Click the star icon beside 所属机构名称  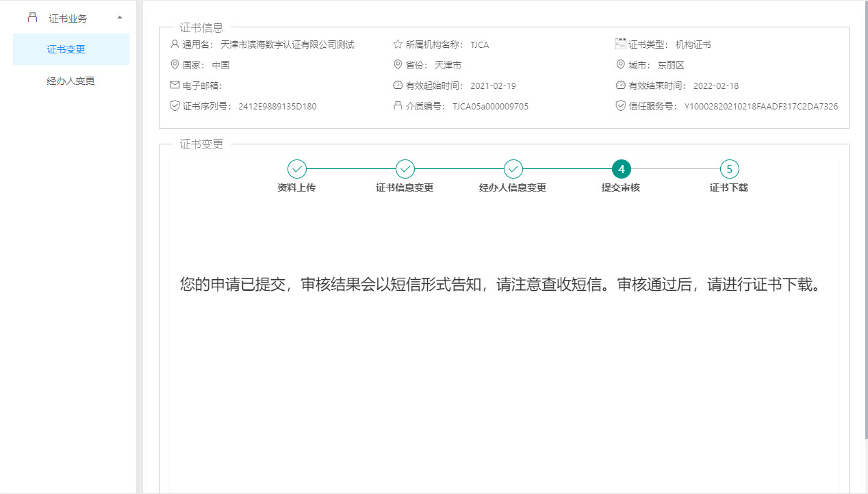pos(398,44)
